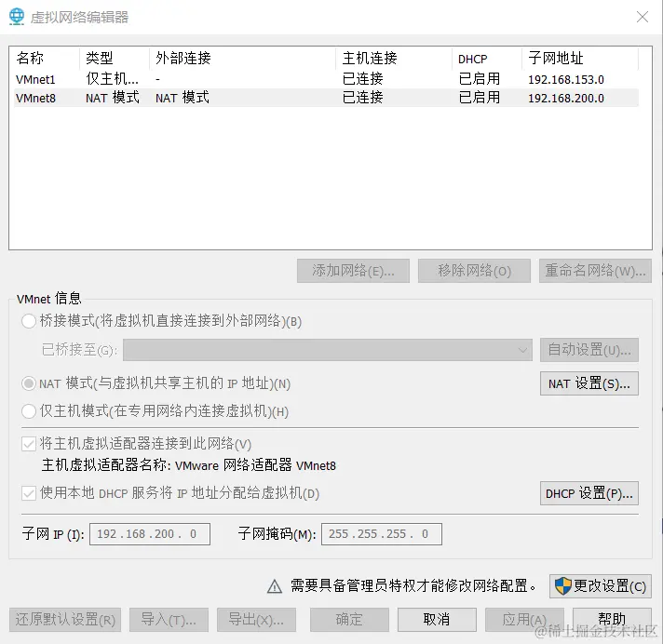Click the shield icon on 更改设置 button
The image size is (663, 644).
click(562, 586)
